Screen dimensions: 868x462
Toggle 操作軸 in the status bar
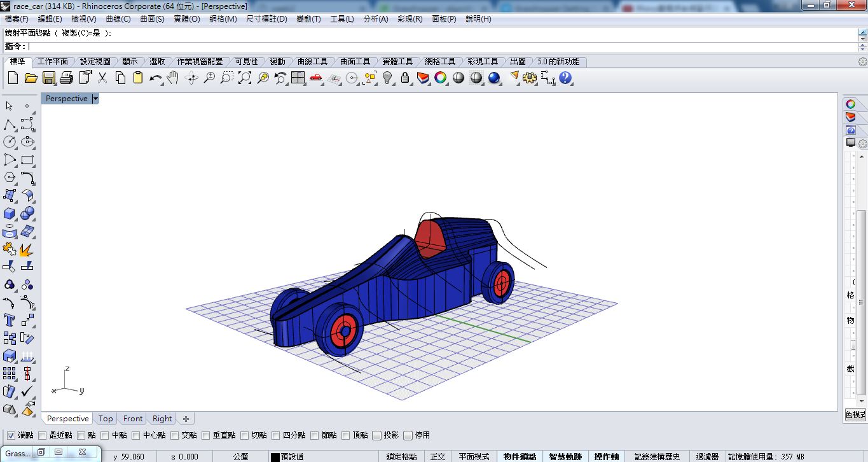coord(607,456)
